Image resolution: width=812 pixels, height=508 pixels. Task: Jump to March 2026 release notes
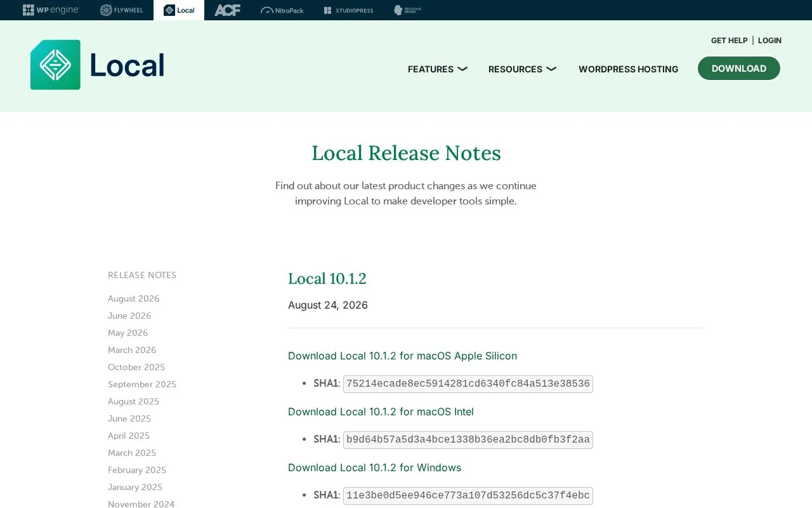pos(132,350)
